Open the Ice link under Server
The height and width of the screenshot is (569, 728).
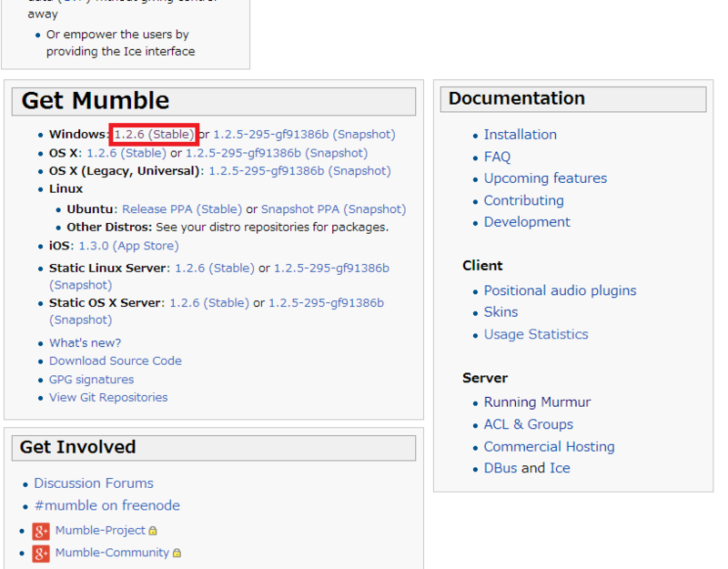click(560, 468)
